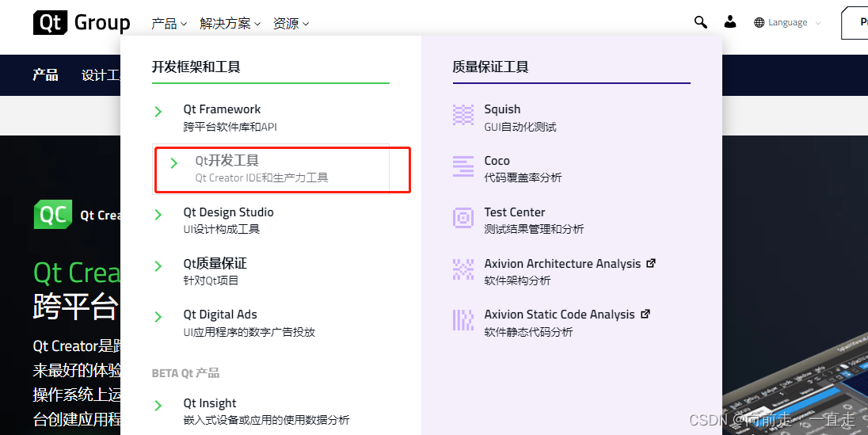
Task: Click green arrow beside Qt Insight
Action: coord(158,406)
